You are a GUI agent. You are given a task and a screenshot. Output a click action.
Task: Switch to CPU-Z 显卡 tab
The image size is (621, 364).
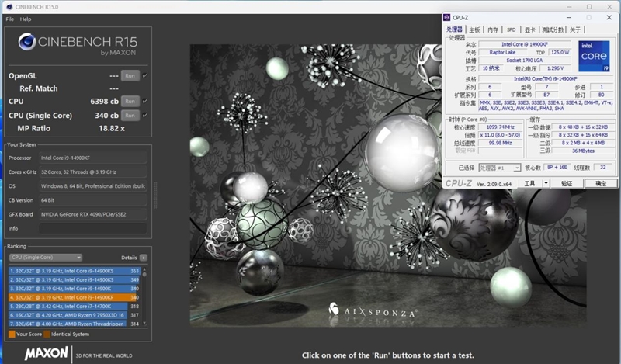pyautogui.click(x=529, y=29)
